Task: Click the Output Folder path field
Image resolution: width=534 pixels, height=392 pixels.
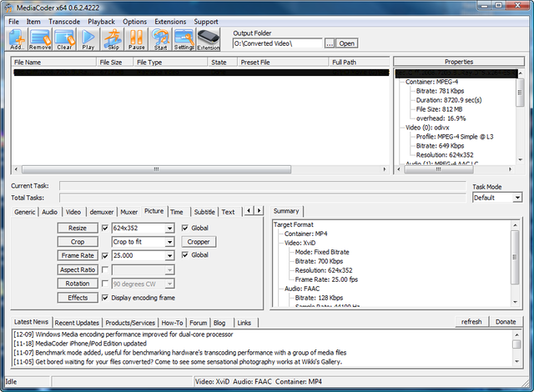Action: click(x=278, y=43)
